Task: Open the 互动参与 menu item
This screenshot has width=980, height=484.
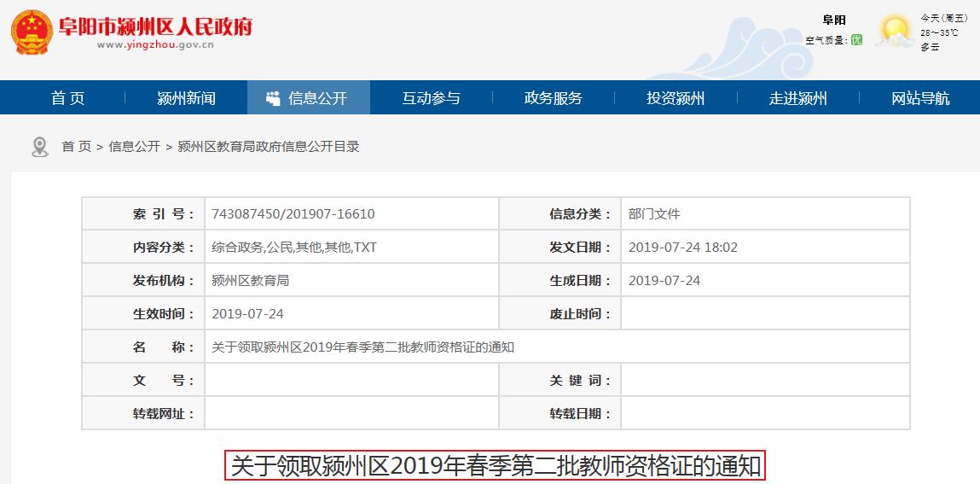Action: pyautogui.click(x=431, y=98)
